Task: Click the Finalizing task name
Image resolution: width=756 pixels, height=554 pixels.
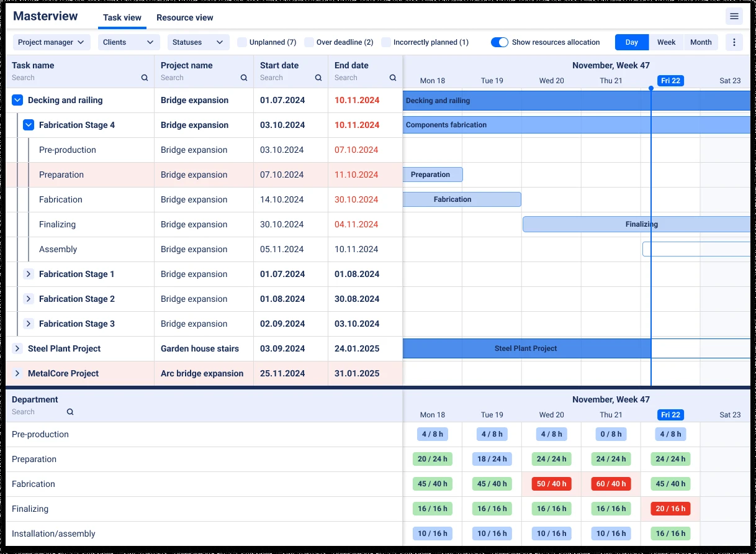Action: point(57,224)
